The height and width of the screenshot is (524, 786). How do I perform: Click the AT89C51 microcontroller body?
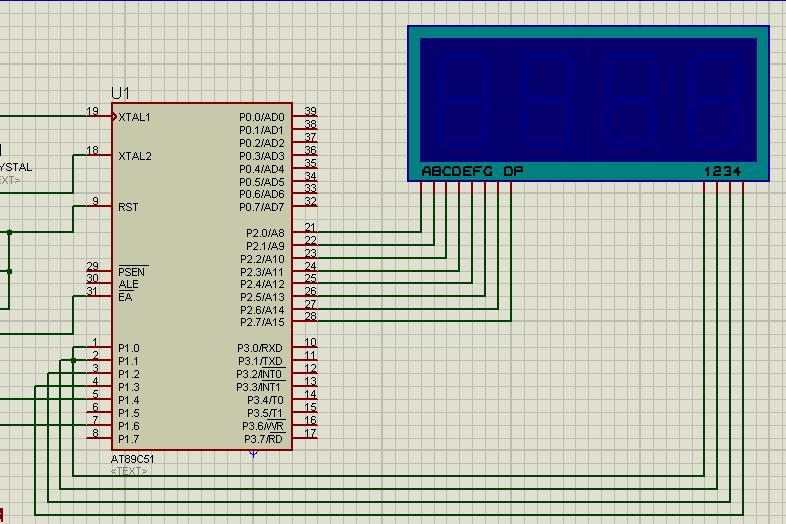[x=202, y=277]
